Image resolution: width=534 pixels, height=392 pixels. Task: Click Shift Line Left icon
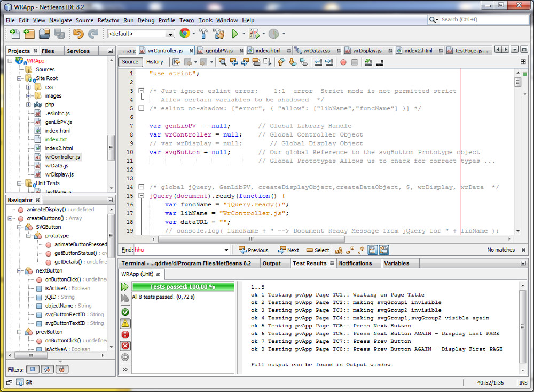318,62
